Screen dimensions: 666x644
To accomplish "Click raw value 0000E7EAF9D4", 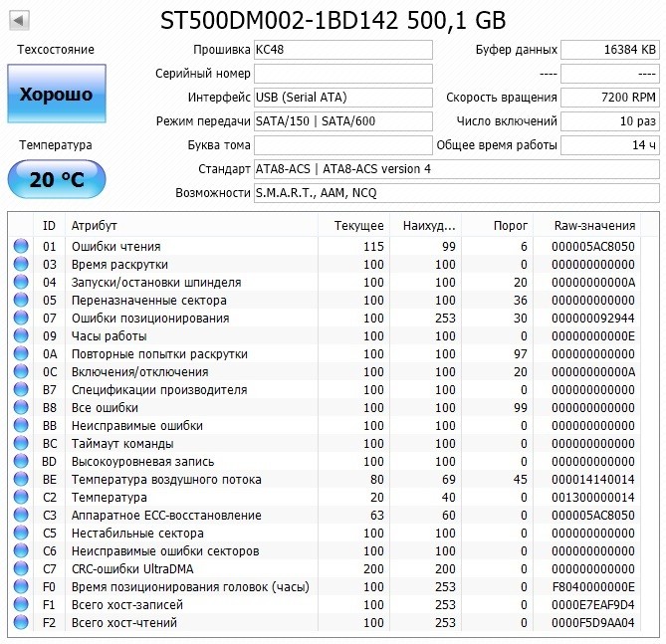I will [593, 604].
